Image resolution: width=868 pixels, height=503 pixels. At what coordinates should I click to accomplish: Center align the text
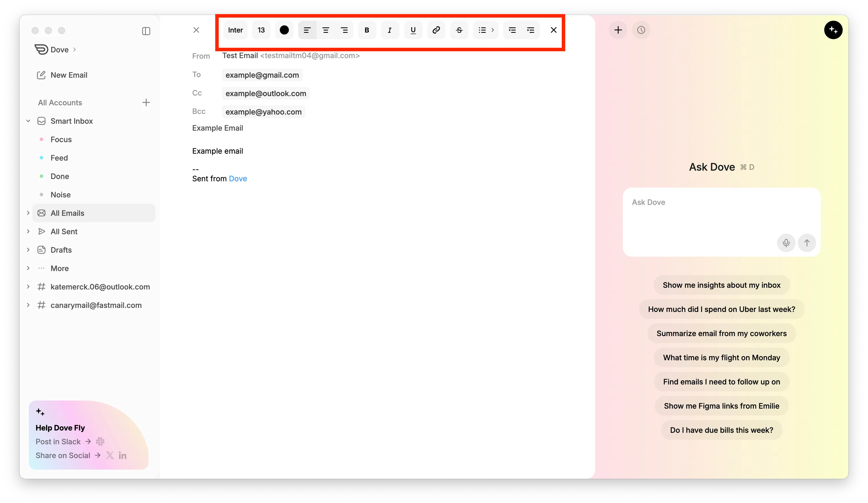tap(325, 30)
